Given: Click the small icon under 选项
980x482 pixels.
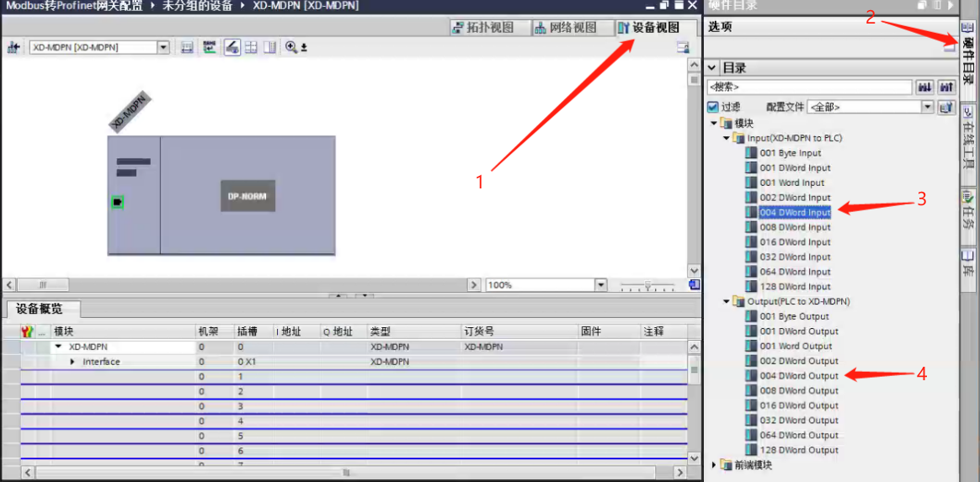Looking at the screenshot, I should [x=950, y=47].
